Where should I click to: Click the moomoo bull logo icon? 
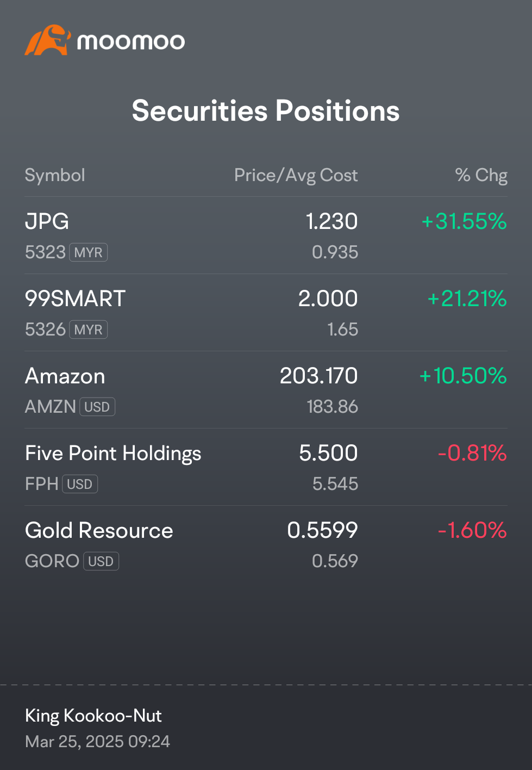[48, 40]
